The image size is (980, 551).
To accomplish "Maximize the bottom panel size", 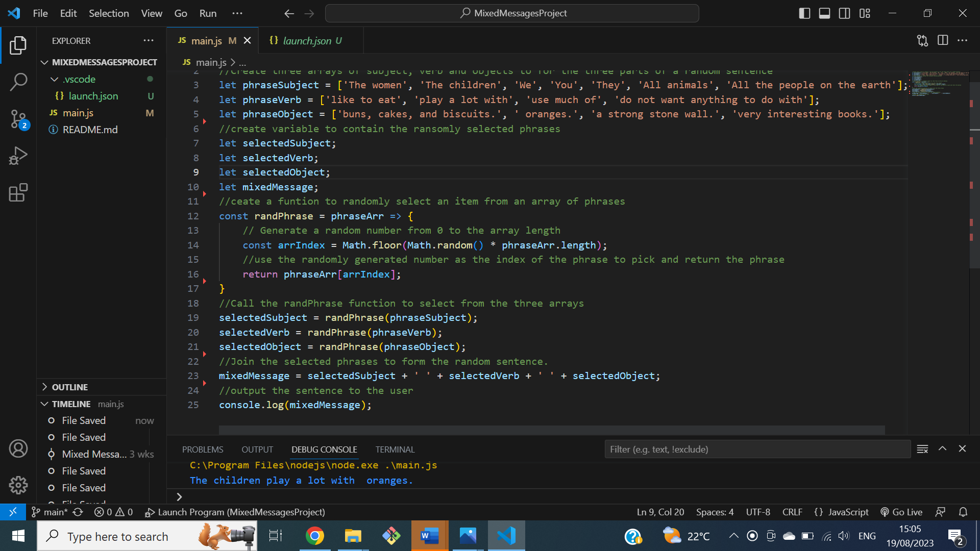I will click(943, 449).
